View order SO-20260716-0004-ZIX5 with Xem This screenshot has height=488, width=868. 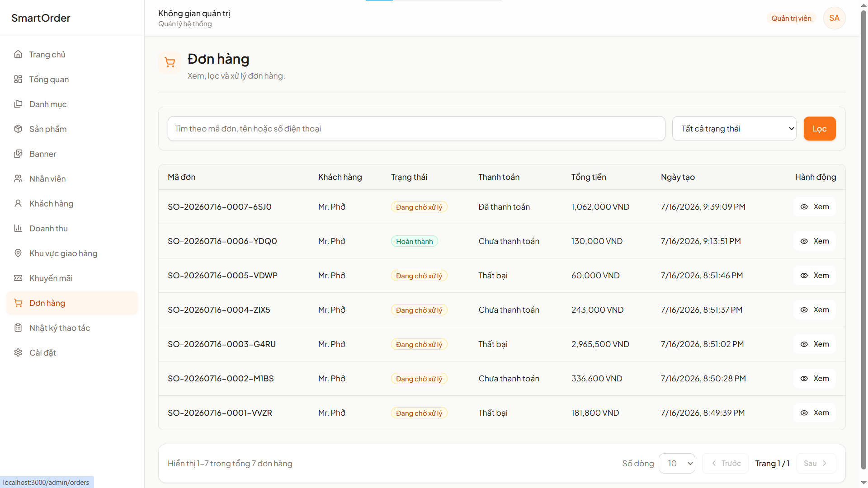point(815,310)
